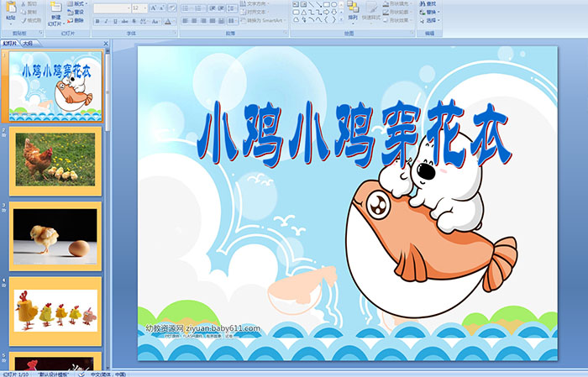588x377 pixels.
Task: Open the font color dropdown arrow
Action: pyautogui.click(x=175, y=21)
